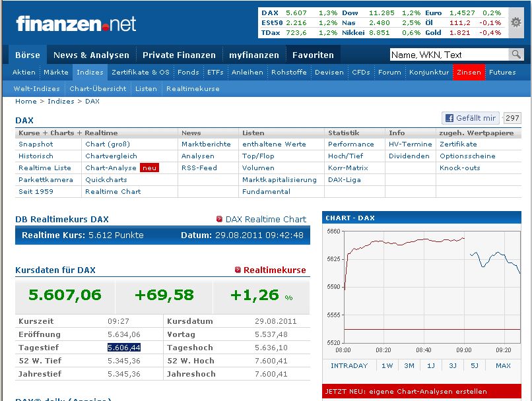This screenshot has width=532, height=401.
Task: Click the finanzen.net logo
Action: (76, 24)
